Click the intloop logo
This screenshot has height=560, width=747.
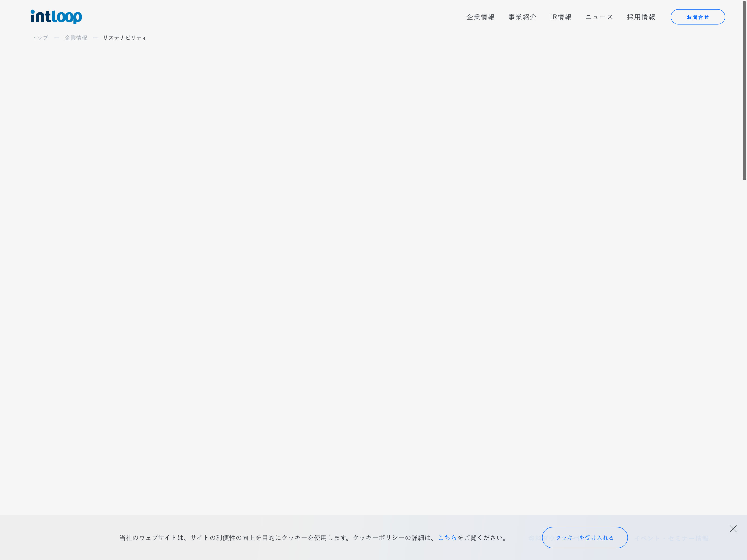56,17
